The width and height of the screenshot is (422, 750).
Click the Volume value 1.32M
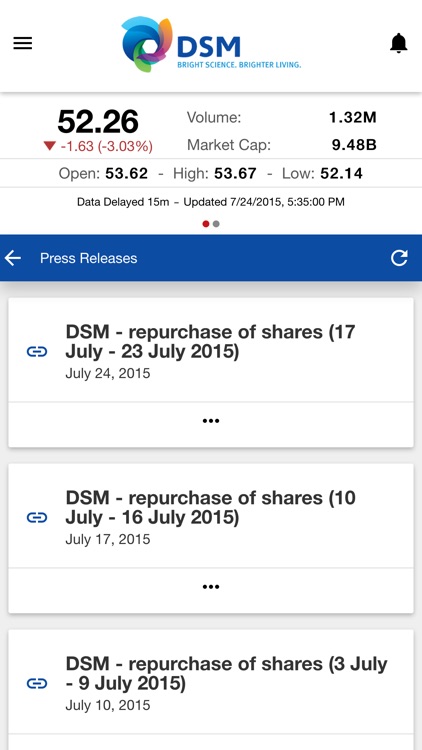[353, 117]
